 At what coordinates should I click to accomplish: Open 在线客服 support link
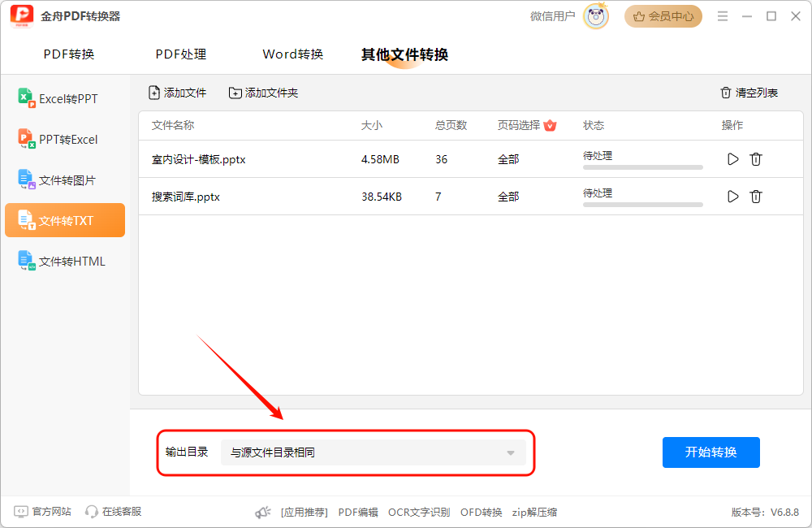[x=114, y=512]
